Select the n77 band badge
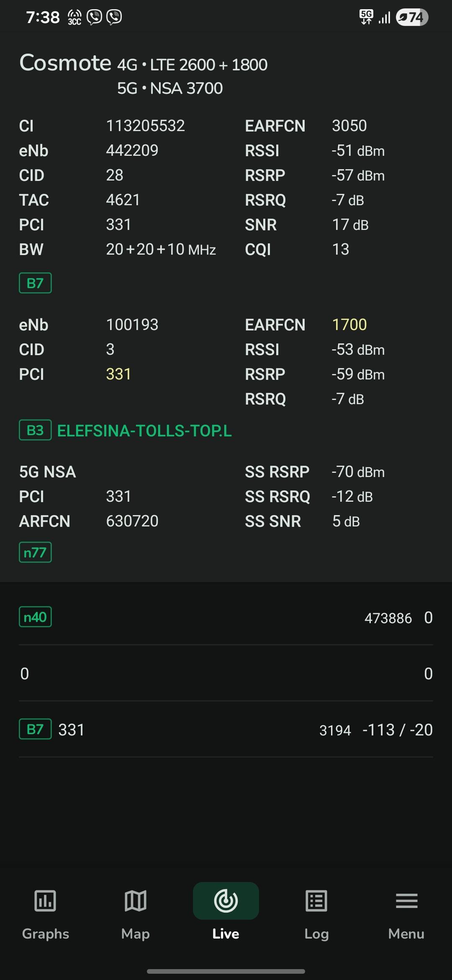 point(35,552)
